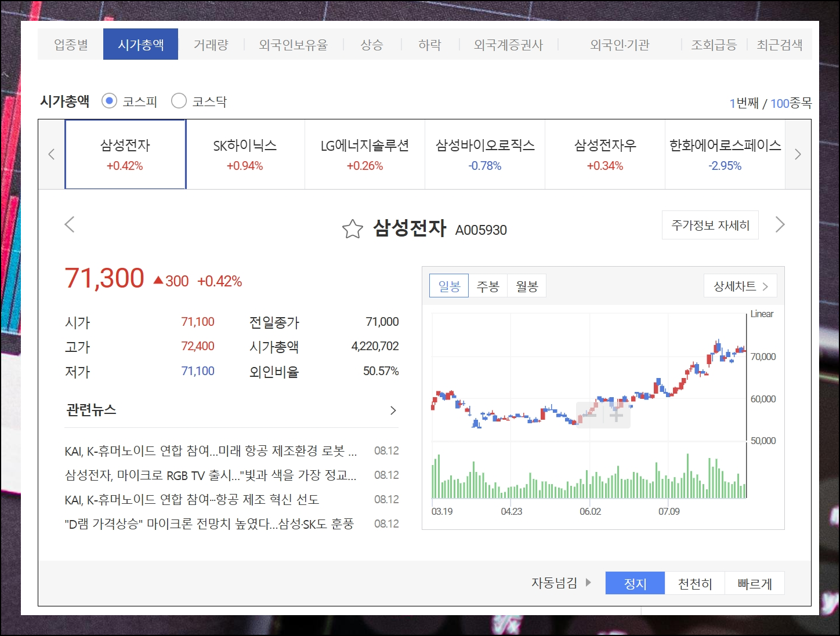Viewport: 840px width, 636px height.
Task: Show 월봉 monthly chart
Action: [x=527, y=286]
